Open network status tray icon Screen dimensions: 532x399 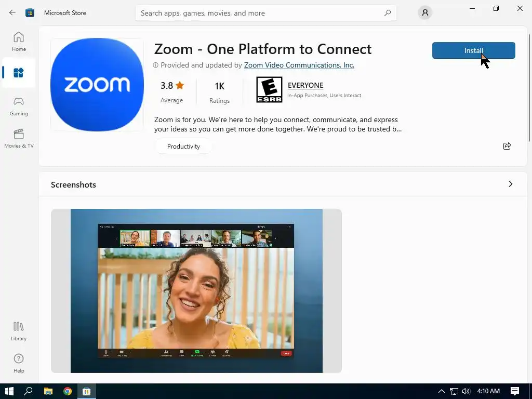454,391
